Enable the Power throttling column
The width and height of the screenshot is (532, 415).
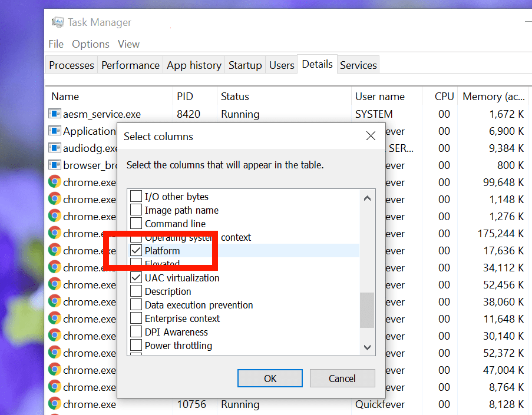pos(136,346)
